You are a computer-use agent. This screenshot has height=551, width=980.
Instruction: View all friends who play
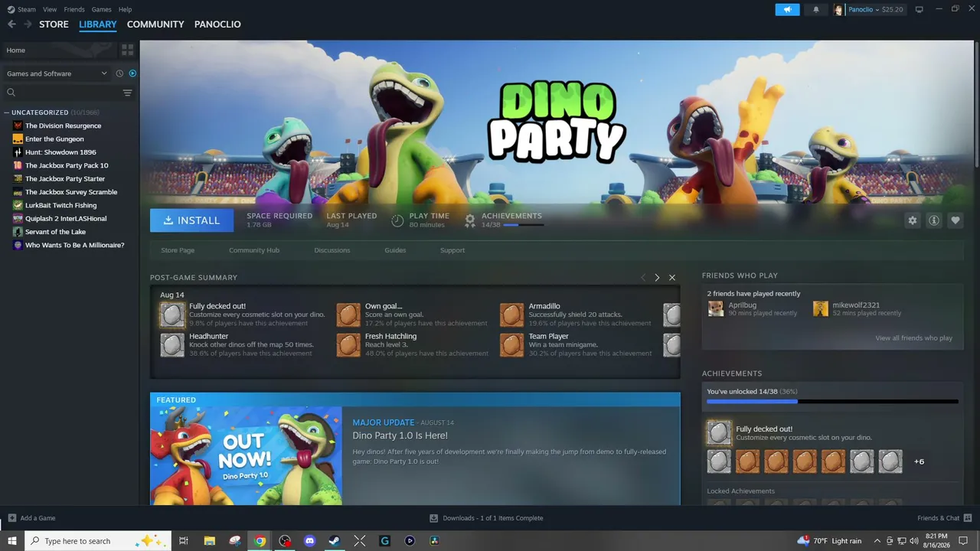click(914, 338)
